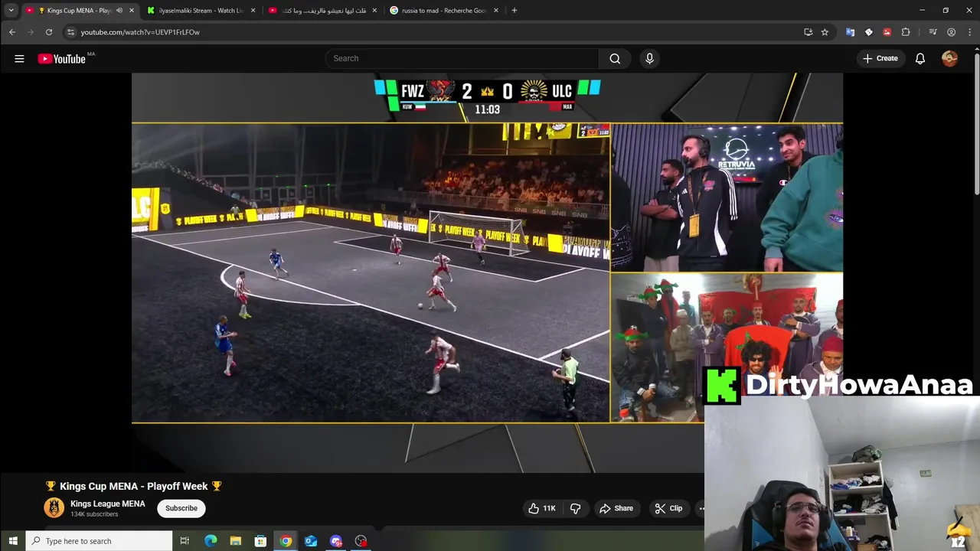Open Task View on the taskbar
The image size is (980, 551).
pos(185,541)
